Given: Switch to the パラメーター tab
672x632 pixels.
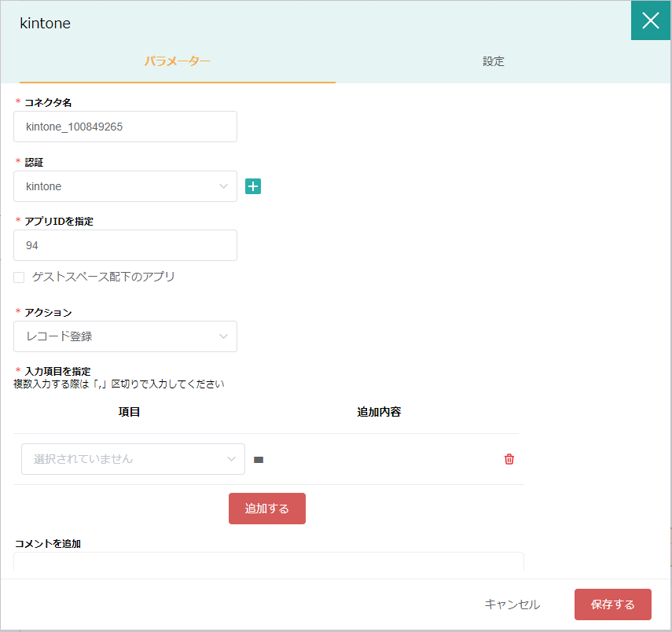Looking at the screenshot, I should pyautogui.click(x=178, y=61).
